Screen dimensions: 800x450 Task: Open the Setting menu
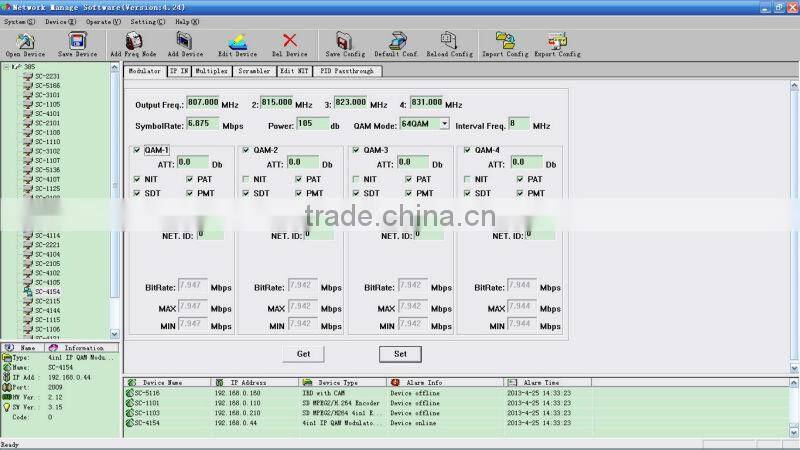tap(147, 22)
